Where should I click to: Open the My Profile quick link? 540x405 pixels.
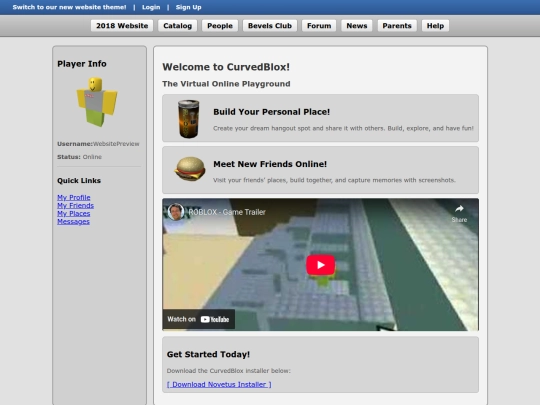point(74,197)
